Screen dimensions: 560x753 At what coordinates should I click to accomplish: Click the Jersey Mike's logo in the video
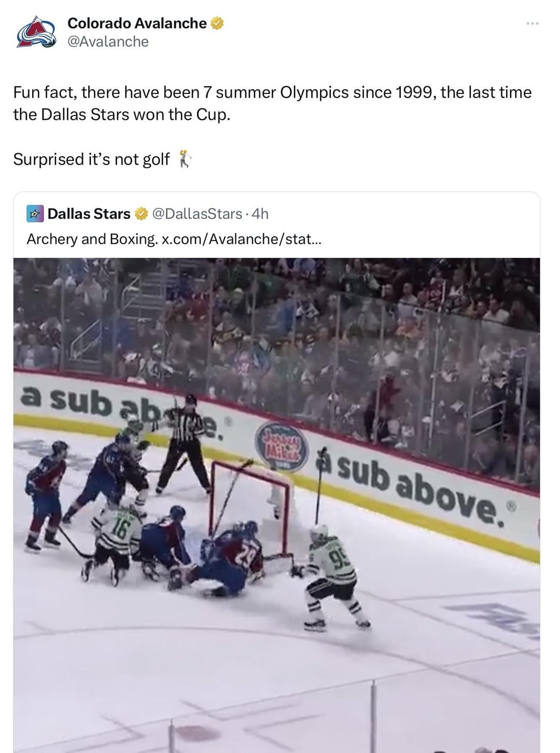pos(281,446)
